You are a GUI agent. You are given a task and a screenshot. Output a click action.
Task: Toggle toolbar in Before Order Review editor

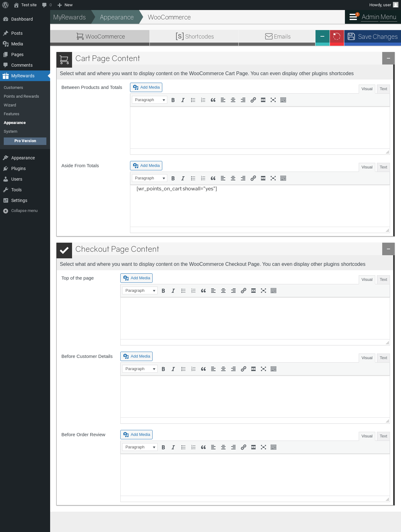(x=273, y=447)
